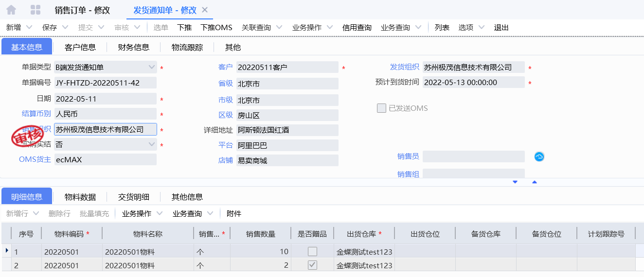
Task: Open the app grid menu icon
Action: click(36, 10)
